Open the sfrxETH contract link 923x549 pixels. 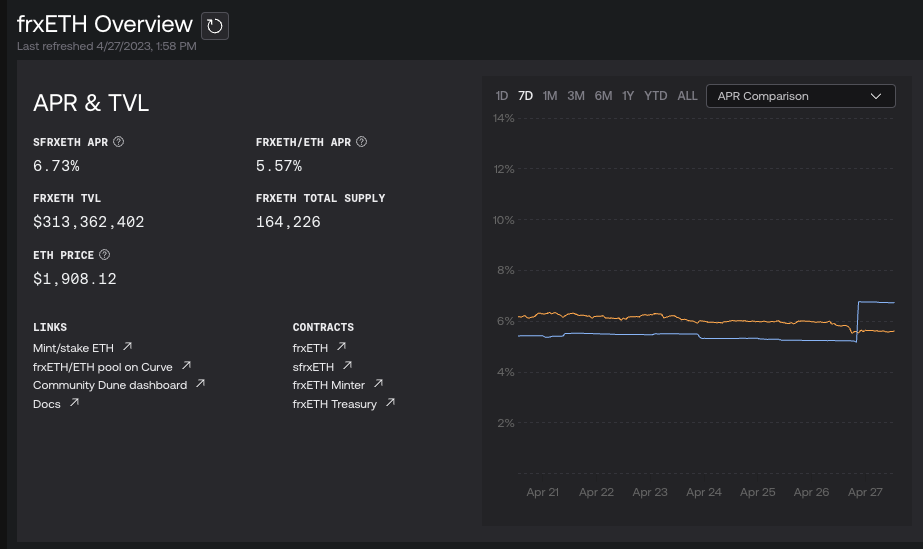click(313, 366)
